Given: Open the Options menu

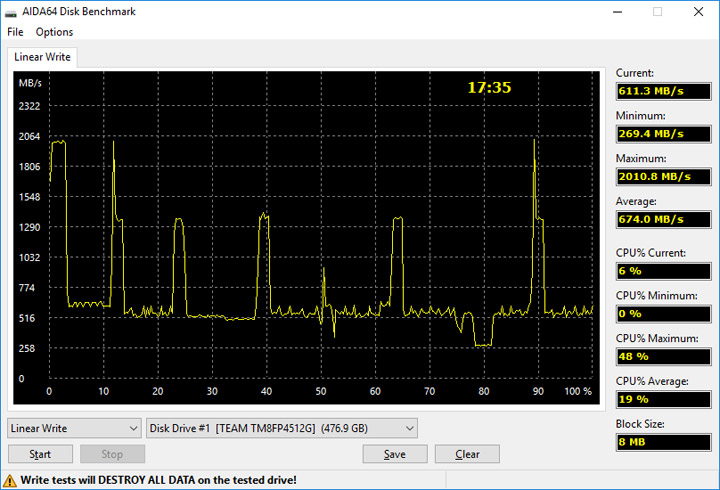Looking at the screenshot, I should coord(54,32).
